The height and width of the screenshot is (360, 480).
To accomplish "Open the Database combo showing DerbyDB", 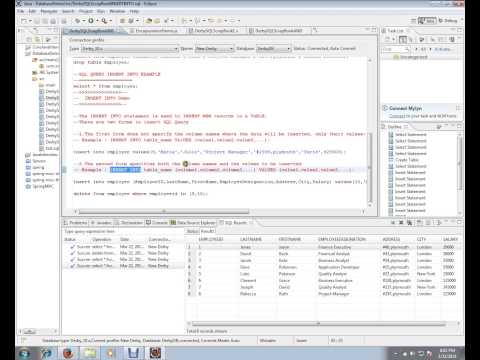I will coord(274,49).
